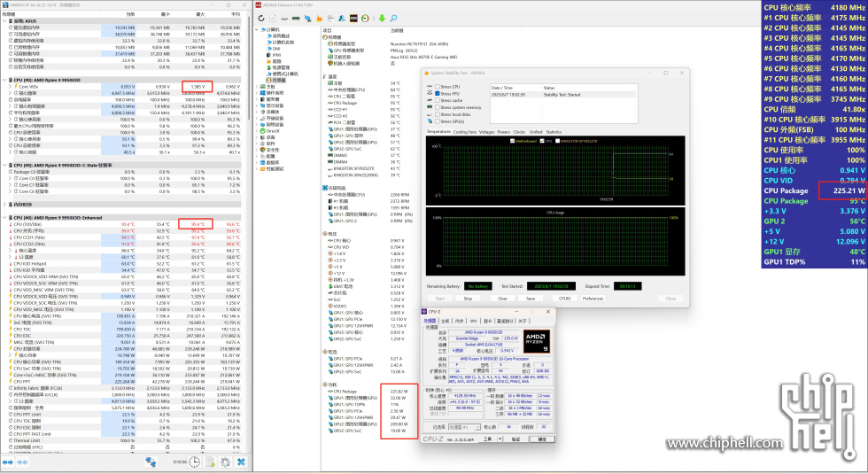This screenshot has width=868, height=474.
Task: Click the Report page icon in AIDA64 toolbar
Action: [273, 19]
